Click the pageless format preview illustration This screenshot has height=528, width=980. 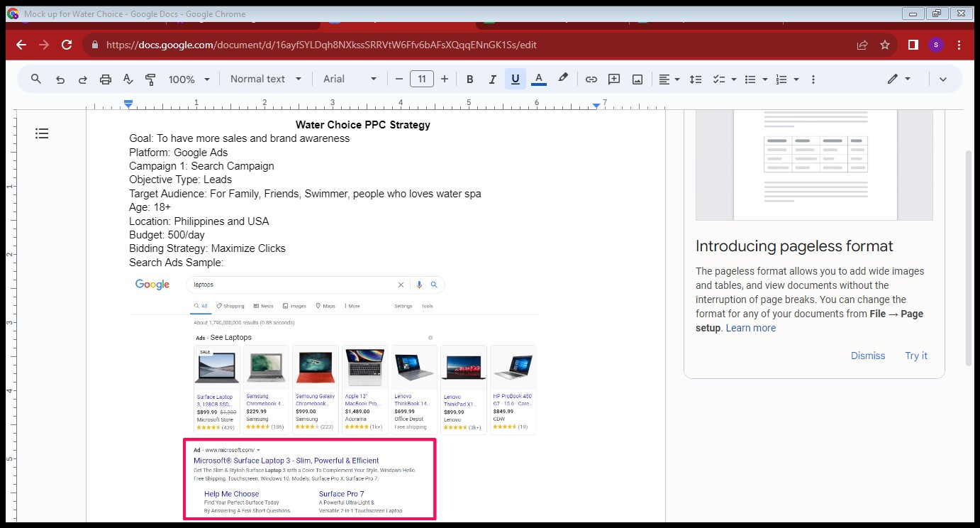814,165
